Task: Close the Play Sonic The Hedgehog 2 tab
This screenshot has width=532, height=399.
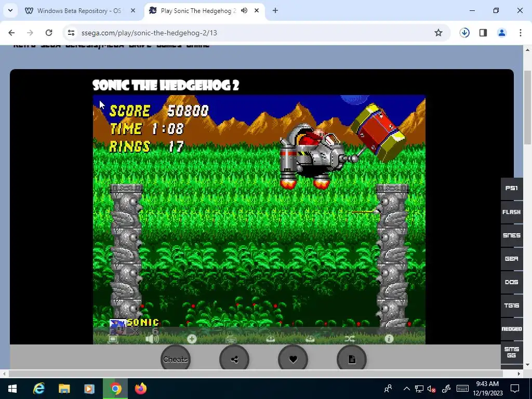Action: point(257,10)
